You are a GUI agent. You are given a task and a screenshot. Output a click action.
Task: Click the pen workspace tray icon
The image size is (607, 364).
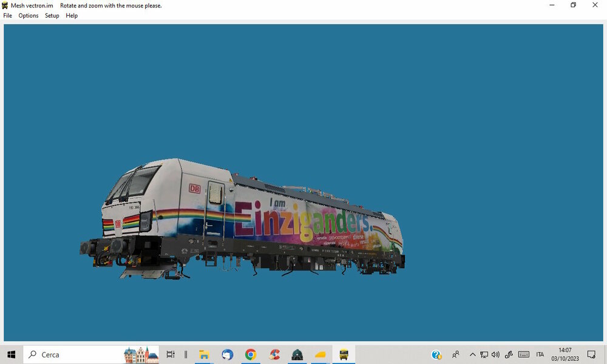tap(509, 354)
